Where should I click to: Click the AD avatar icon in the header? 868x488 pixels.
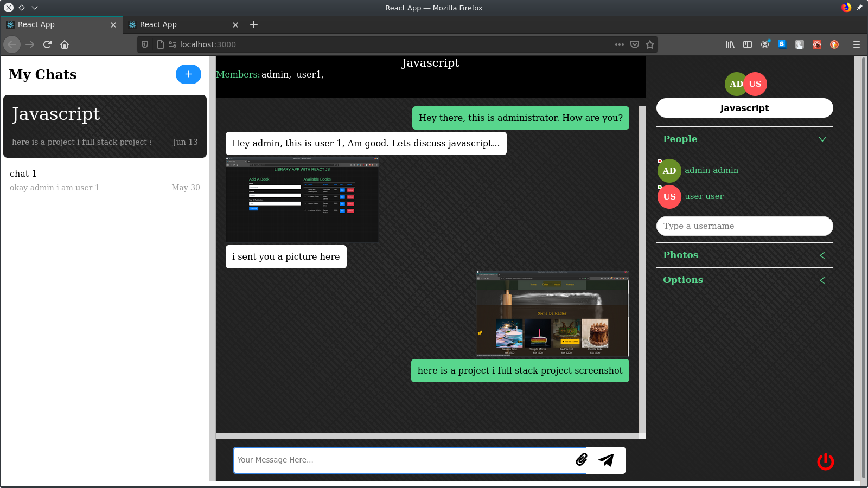click(736, 84)
